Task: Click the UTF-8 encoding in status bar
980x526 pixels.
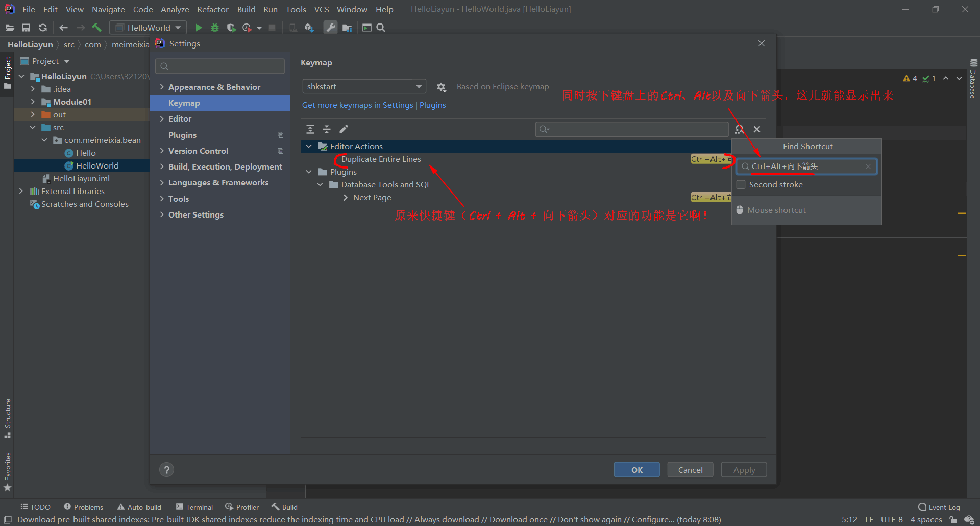Action: [892, 519]
